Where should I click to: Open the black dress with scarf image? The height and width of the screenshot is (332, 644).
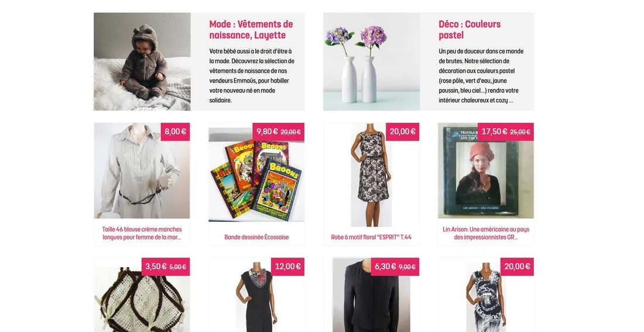pos(256,297)
